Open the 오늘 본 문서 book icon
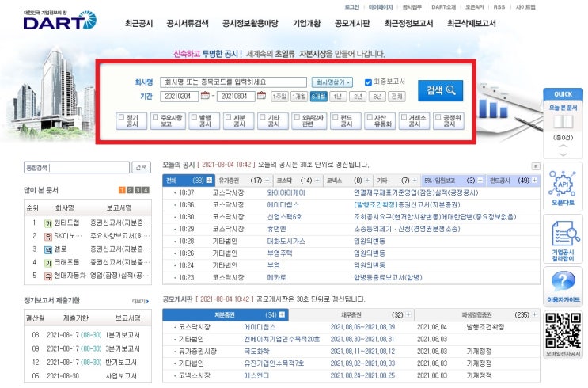This screenshot has width=588, height=388. pyautogui.click(x=563, y=122)
